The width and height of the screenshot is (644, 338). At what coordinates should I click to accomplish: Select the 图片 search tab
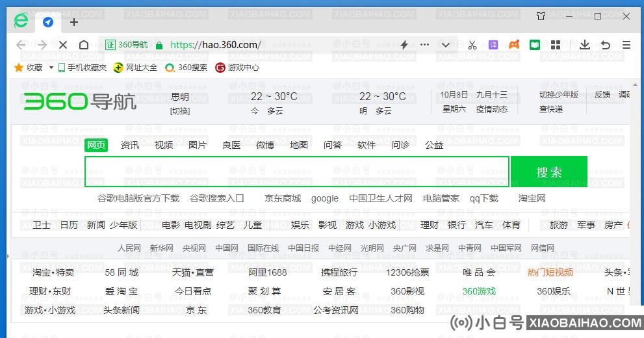tap(197, 145)
